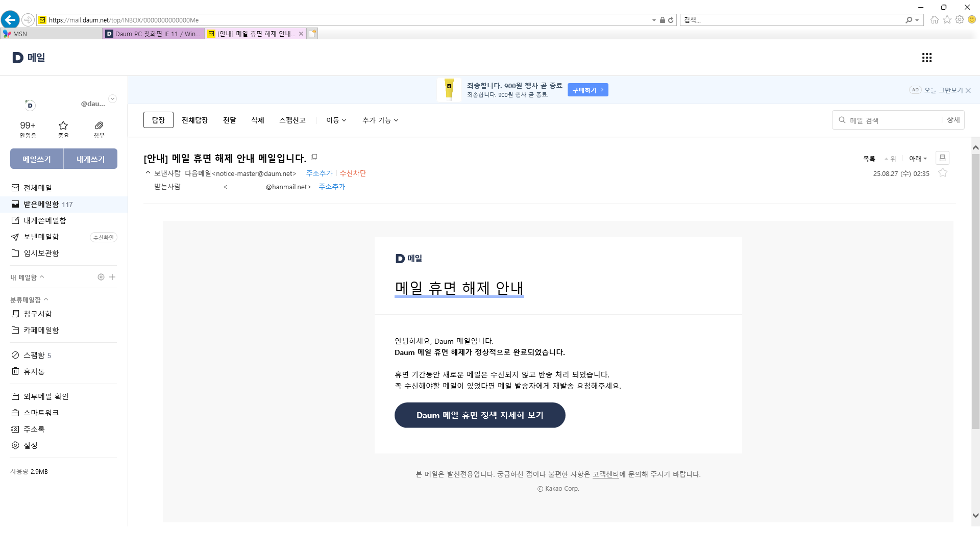Toggle the star on this email
Screen dimensions: 980x557
[943, 173]
